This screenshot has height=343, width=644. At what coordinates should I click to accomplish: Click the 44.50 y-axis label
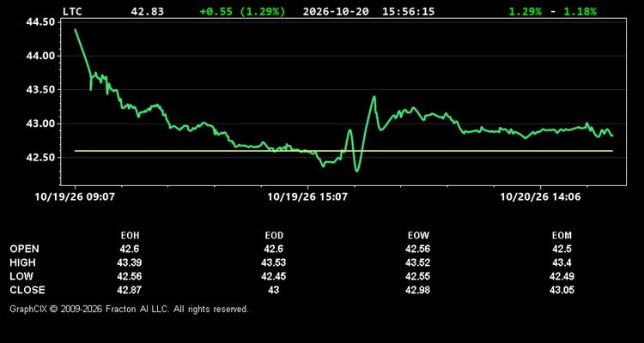point(40,22)
